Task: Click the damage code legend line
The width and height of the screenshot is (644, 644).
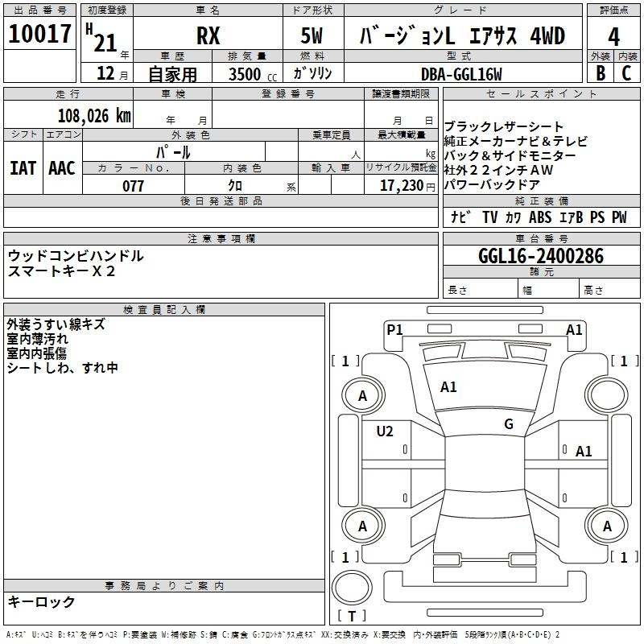Action: tap(283, 635)
